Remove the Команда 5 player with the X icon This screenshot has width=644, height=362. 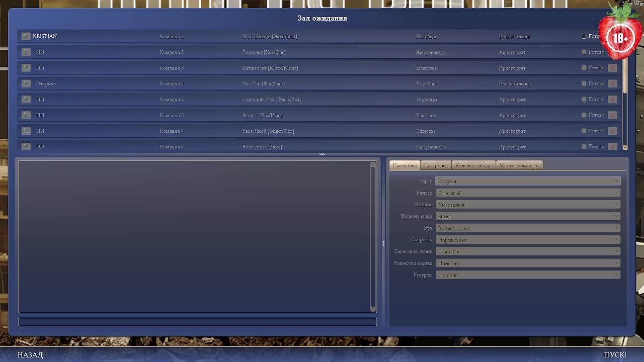pos(612,99)
